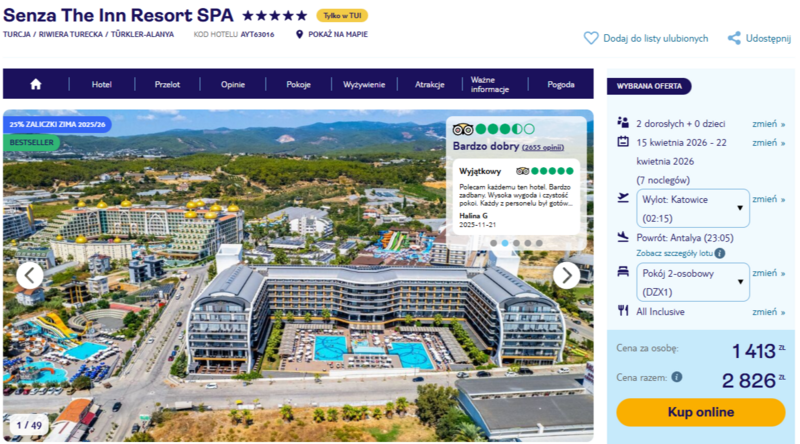The height and width of the screenshot is (444, 800).
Task: Open the 2655 opinii reviews link
Action: [x=543, y=147]
